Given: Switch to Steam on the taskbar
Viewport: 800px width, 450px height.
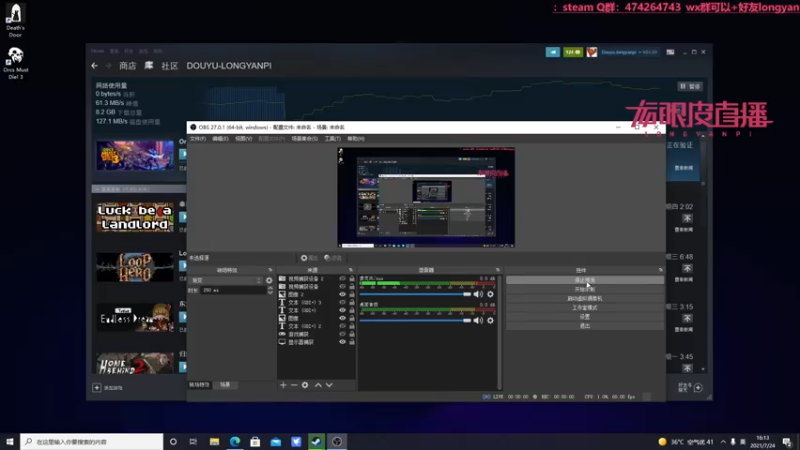Looking at the screenshot, I should point(316,441).
